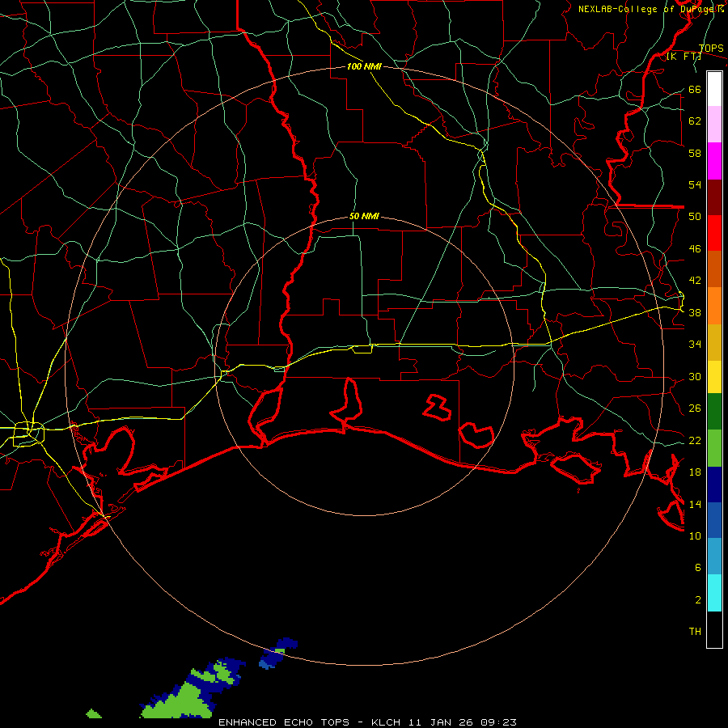Click the '09:23' timestamp text

[498, 722]
